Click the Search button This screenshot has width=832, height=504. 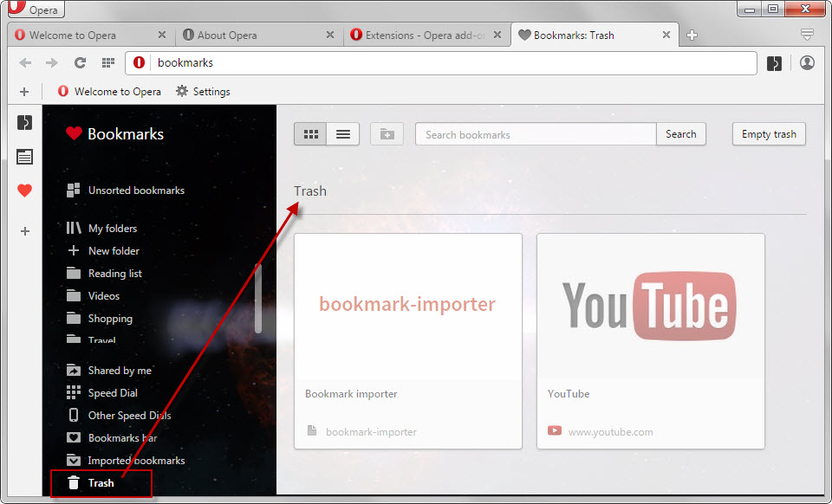pos(681,134)
